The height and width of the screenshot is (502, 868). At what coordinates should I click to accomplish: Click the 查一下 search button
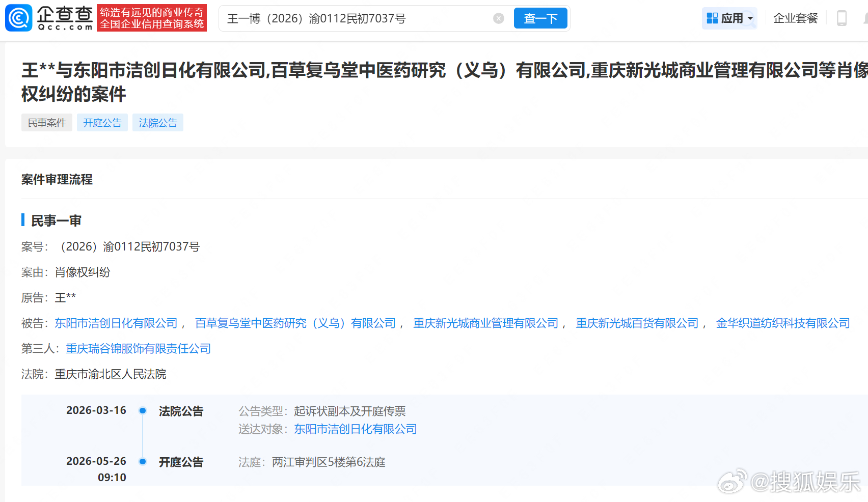point(540,18)
